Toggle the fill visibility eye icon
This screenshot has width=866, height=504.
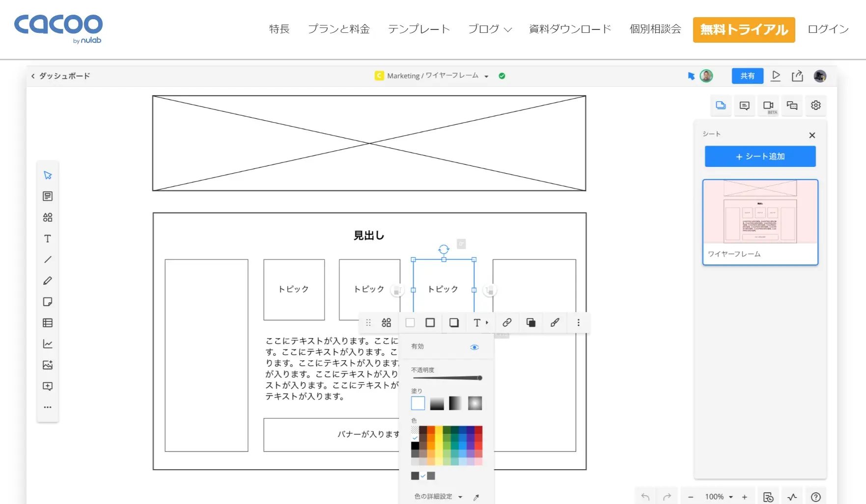474,347
